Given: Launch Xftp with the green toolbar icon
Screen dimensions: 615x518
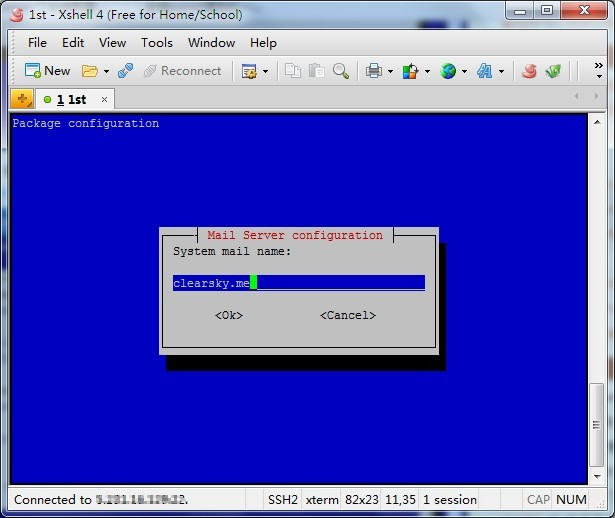Looking at the screenshot, I should pyautogui.click(x=553, y=71).
